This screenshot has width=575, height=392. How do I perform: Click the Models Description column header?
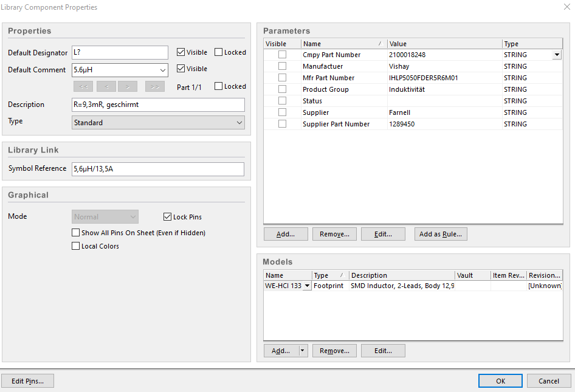point(402,275)
